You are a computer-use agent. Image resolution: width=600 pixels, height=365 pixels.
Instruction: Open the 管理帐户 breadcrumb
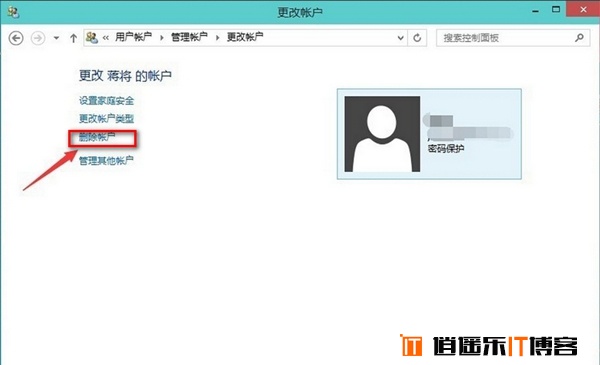tap(189, 37)
